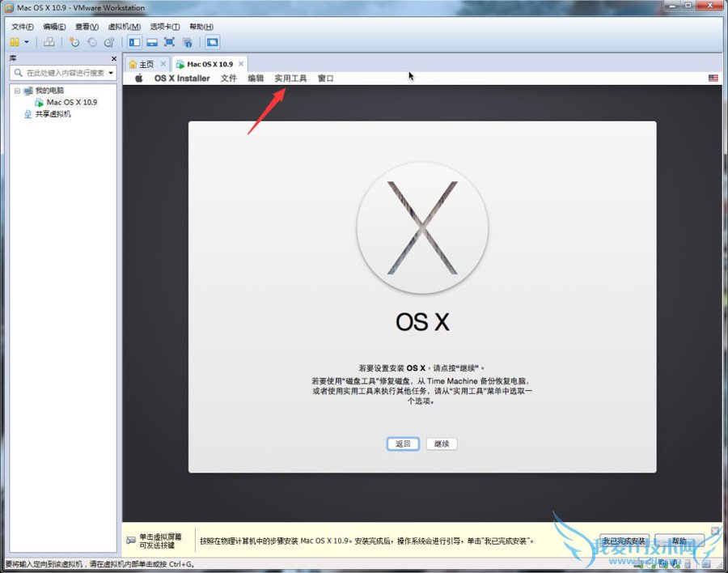Open the library search dropdown arrow
This screenshot has height=573, width=728.
(111, 73)
